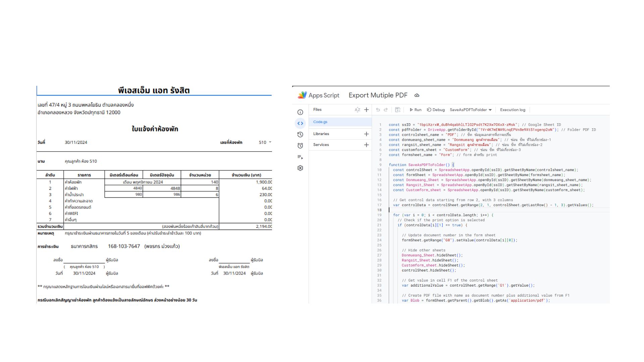Image resolution: width=644 pixels, height=362 pixels.
Task: Add a new file with plus icon
Action: pyautogui.click(x=366, y=110)
